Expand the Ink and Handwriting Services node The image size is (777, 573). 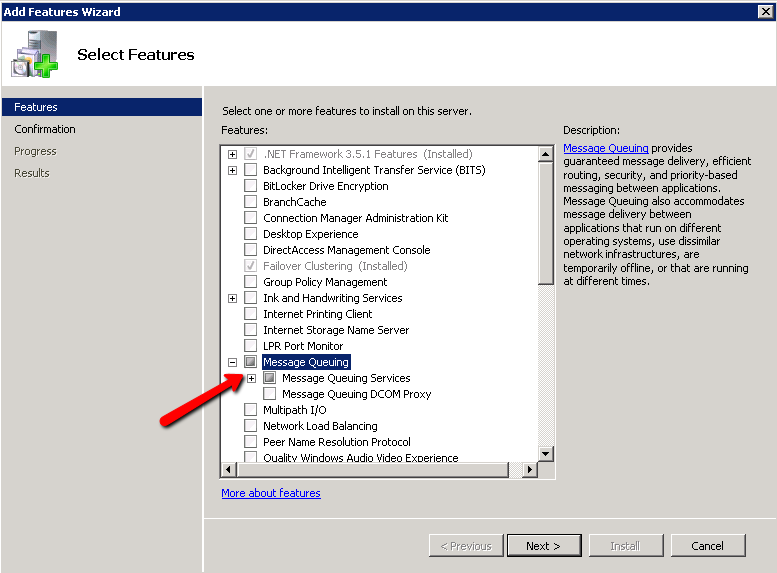click(233, 298)
